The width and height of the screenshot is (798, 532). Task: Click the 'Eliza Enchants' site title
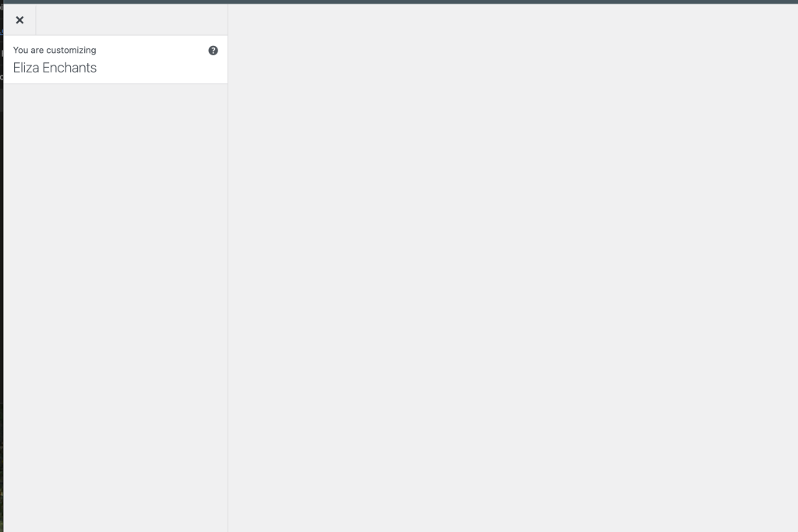point(55,68)
